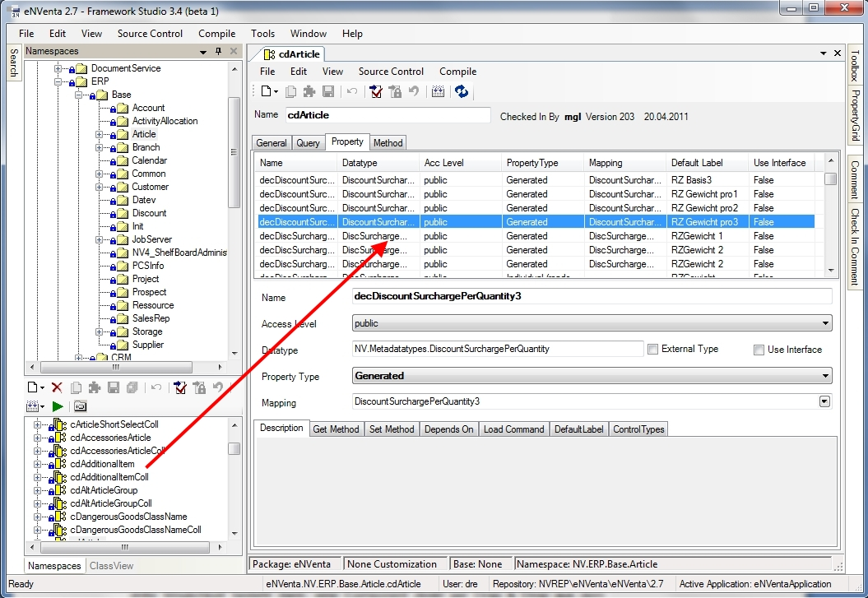Click the green Run arrow icon
Image resolution: width=868 pixels, height=598 pixels.
[58, 406]
